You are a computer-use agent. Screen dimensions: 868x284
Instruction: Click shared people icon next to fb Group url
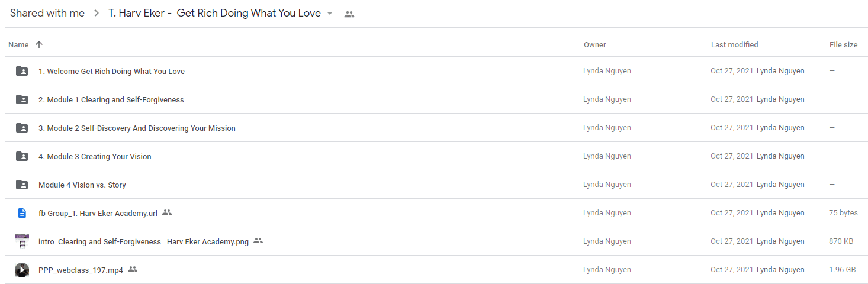[x=167, y=212]
